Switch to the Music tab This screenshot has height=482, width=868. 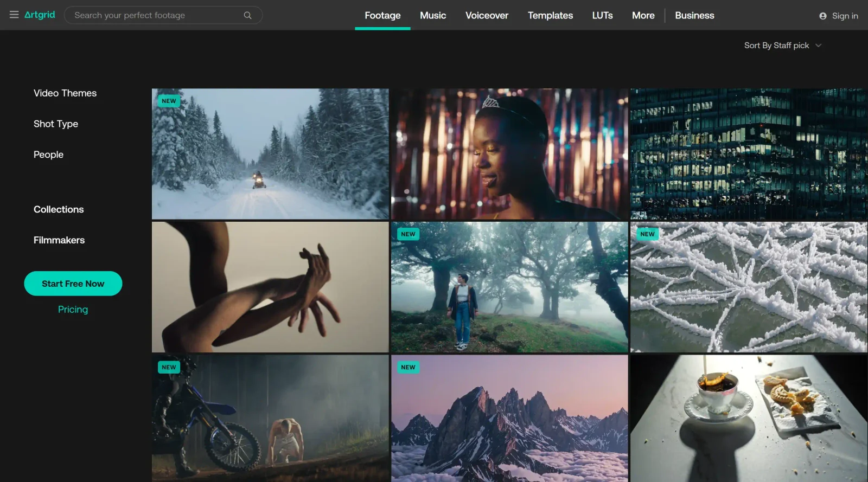pyautogui.click(x=433, y=15)
